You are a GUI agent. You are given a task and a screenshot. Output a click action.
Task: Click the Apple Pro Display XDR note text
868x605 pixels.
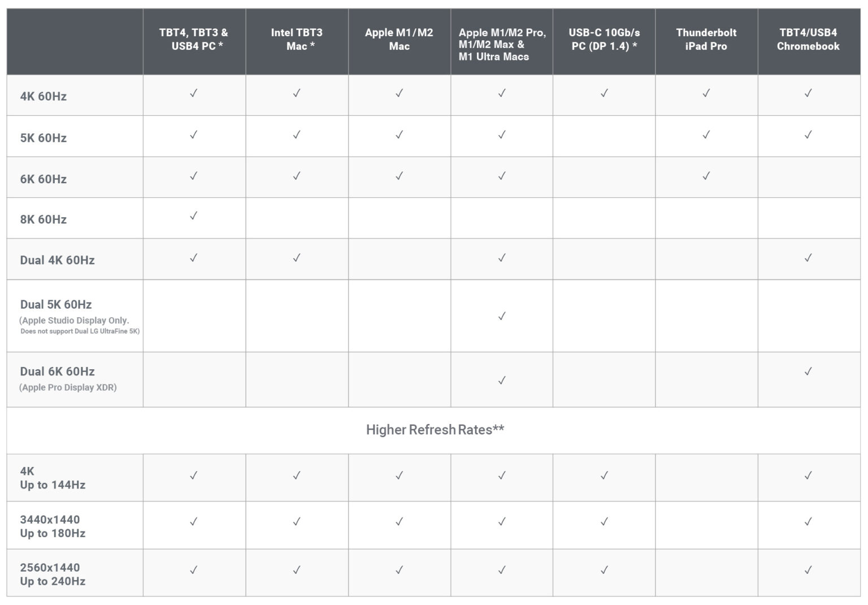[x=68, y=387]
